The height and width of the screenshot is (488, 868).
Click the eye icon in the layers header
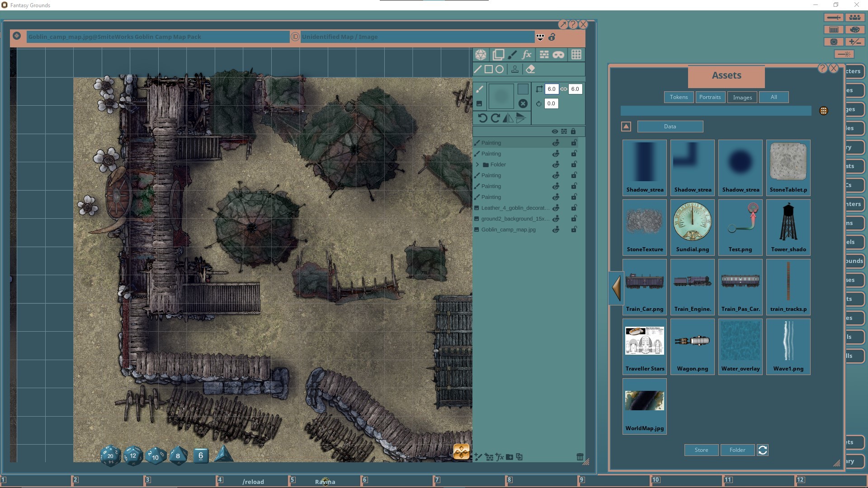pos(555,131)
